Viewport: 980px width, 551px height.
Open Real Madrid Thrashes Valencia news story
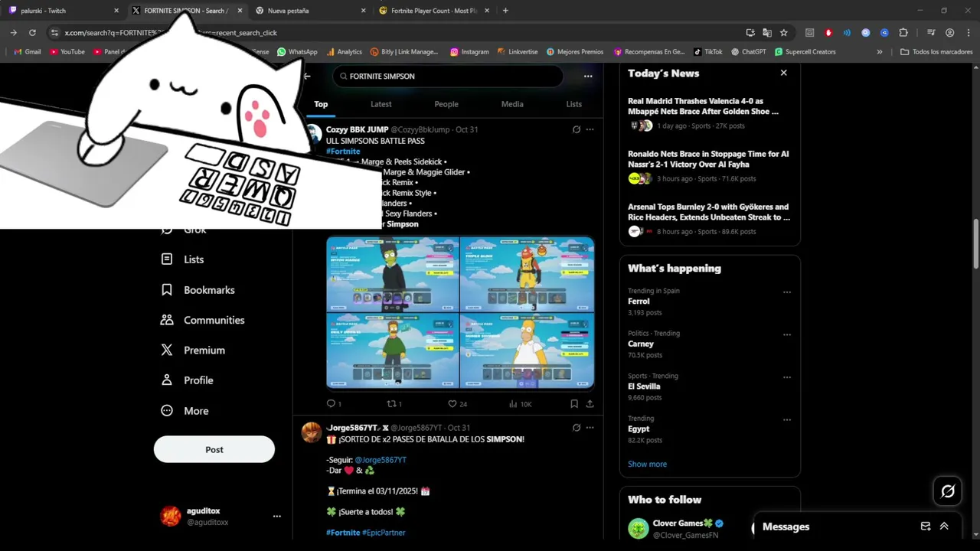(x=710, y=113)
